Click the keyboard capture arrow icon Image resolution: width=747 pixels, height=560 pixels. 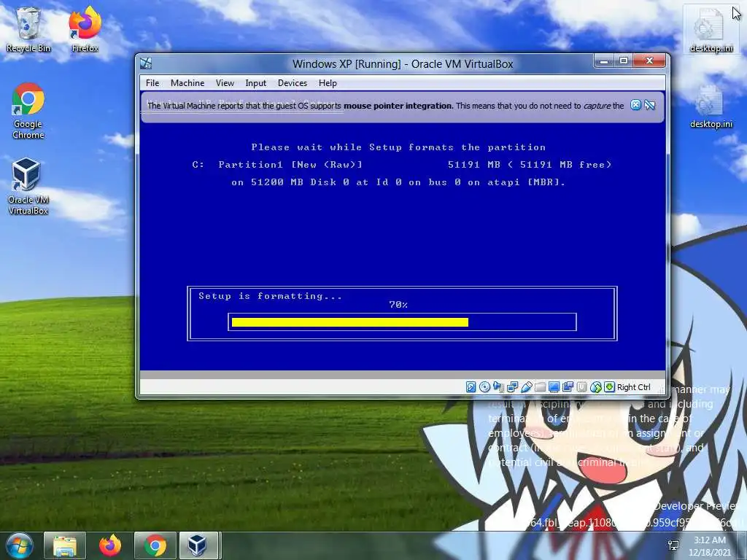[x=609, y=387]
